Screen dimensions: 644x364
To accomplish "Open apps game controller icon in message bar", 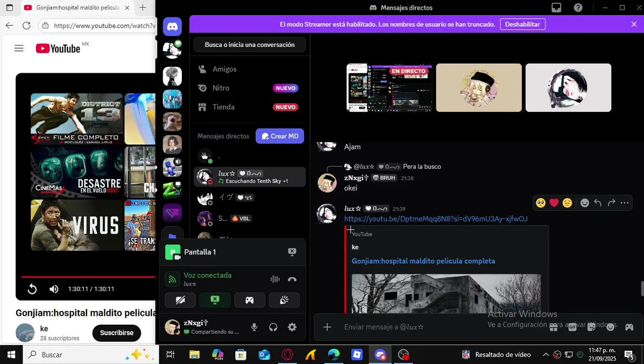I will 629,327.
